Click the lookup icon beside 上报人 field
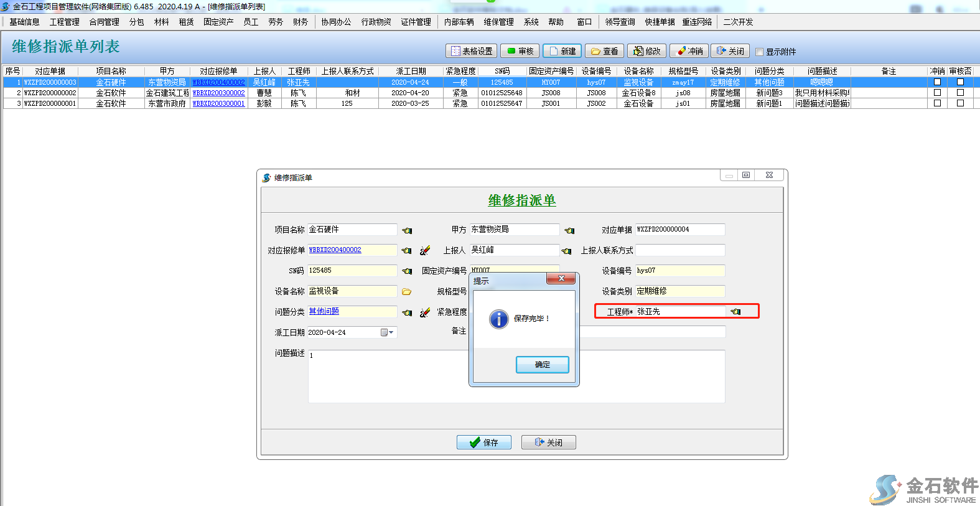This screenshot has height=506, width=980. 566,251
